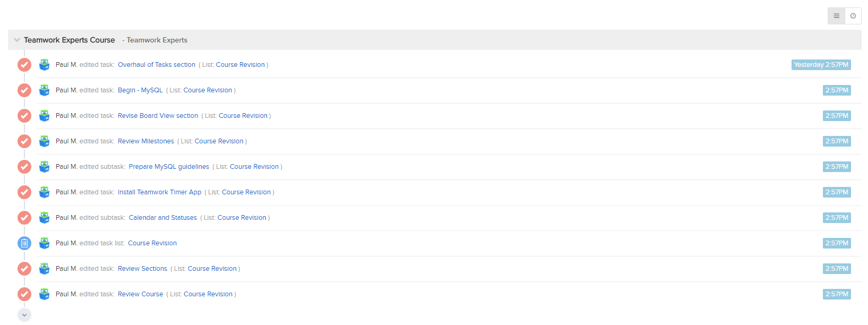The width and height of the screenshot is (868, 325).
Task: Click blue task list icon for Course Revision
Action: 24,243
